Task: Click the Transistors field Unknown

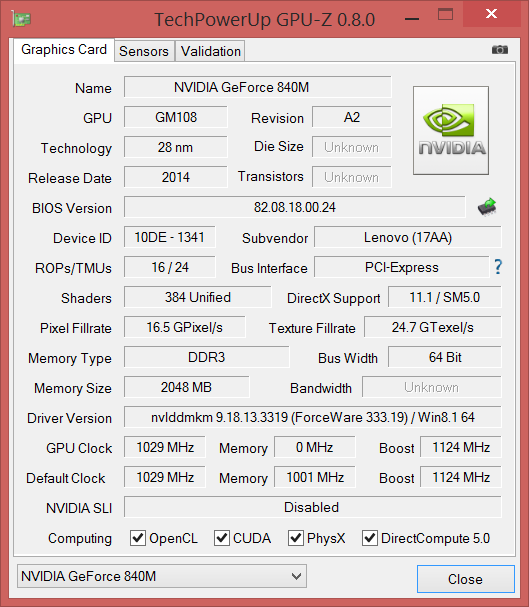Action: [352, 177]
